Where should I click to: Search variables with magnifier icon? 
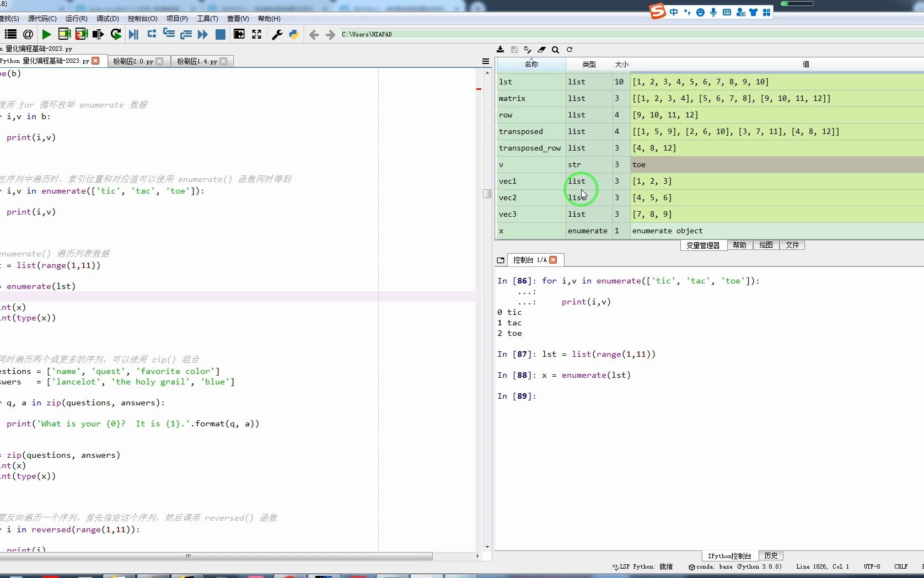[x=555, y=50]
